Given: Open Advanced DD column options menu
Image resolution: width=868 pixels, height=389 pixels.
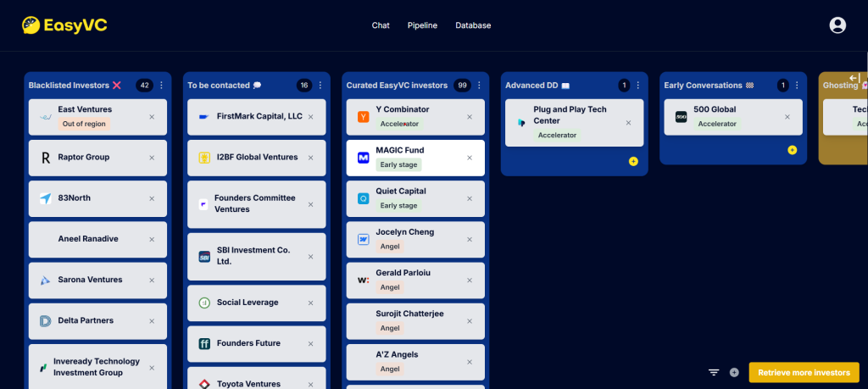Looking at the screenshot, I should click(637, 86).
